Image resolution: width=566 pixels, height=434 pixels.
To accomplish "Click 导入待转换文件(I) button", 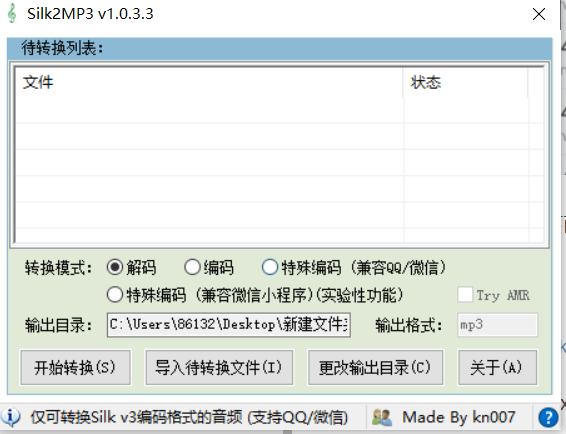I will (219, 367).
